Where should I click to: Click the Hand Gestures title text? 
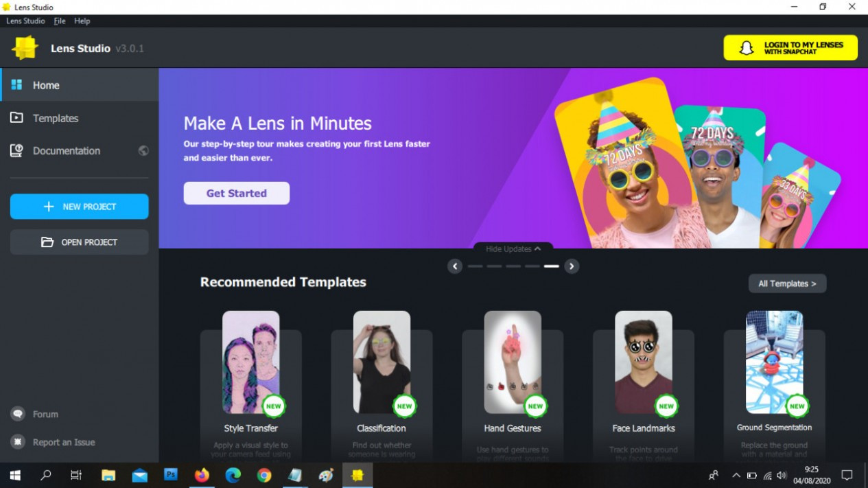(x=513, y=428)
